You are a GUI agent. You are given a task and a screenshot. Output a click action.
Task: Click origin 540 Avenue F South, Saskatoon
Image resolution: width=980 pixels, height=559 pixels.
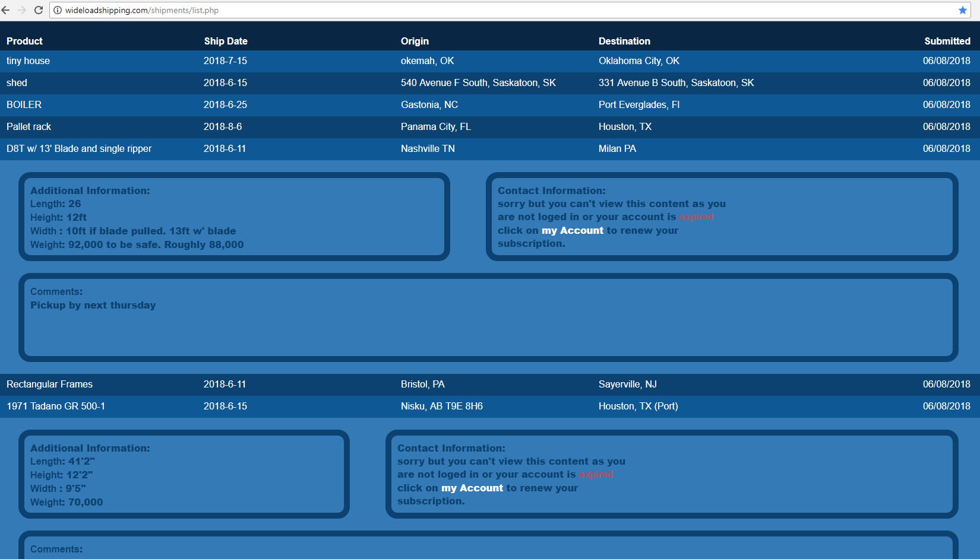tap(478, 83)
